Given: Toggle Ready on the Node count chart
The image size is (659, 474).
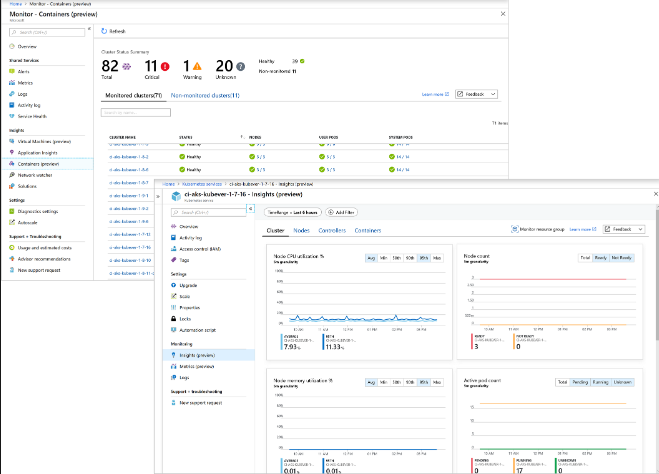Looking at the screenshot, I should point(601,258).
